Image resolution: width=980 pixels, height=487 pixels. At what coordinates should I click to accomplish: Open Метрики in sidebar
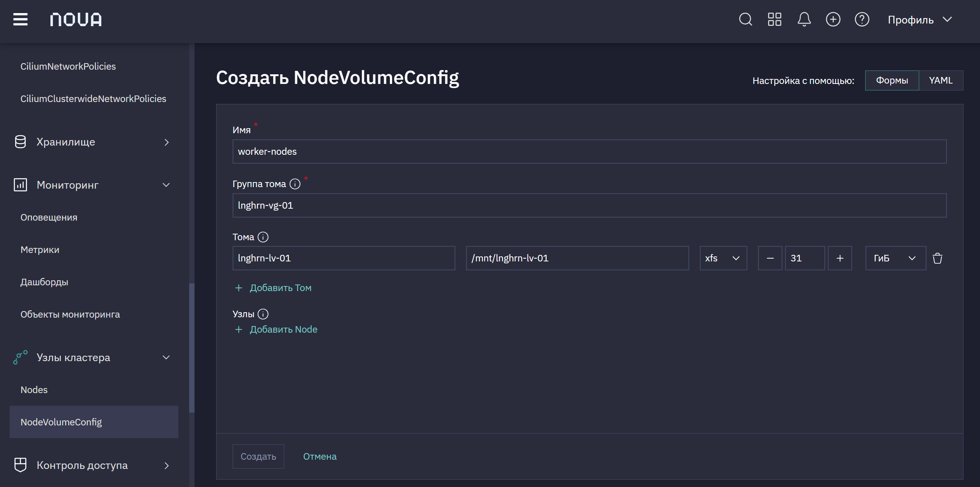tap(40, 249)
